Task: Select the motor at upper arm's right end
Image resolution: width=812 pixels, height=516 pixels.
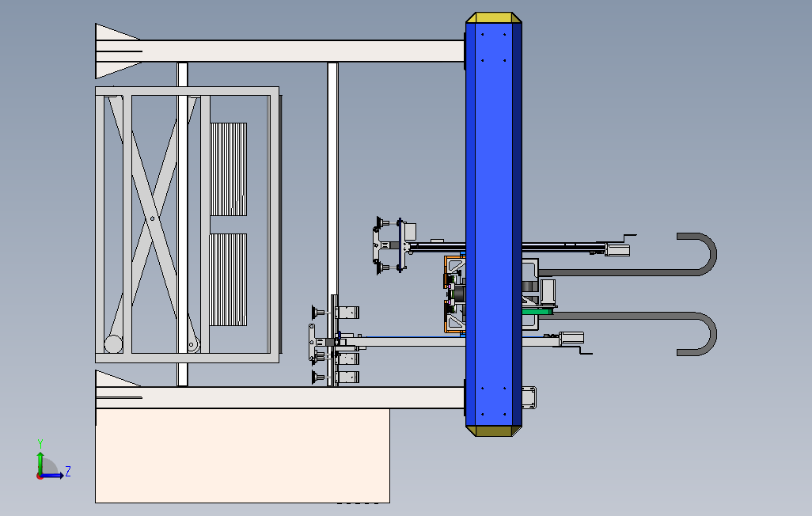Action: [617, 250]
